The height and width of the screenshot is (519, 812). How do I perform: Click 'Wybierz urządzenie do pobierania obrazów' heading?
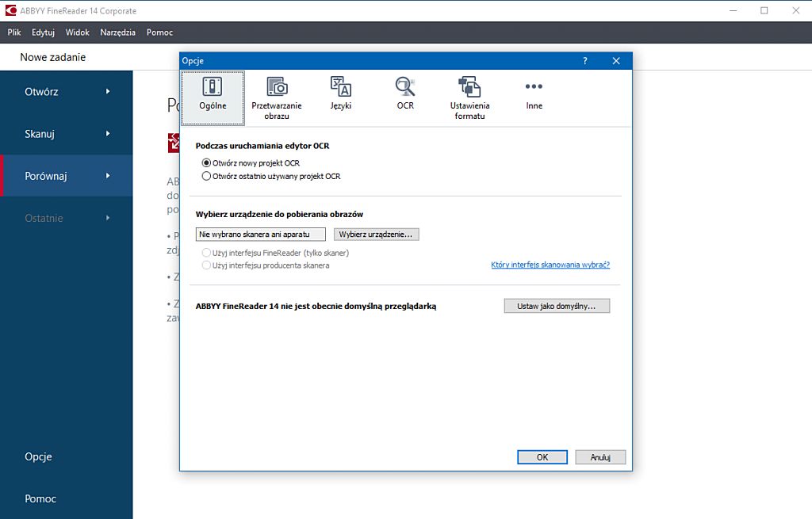pos(279,214)
